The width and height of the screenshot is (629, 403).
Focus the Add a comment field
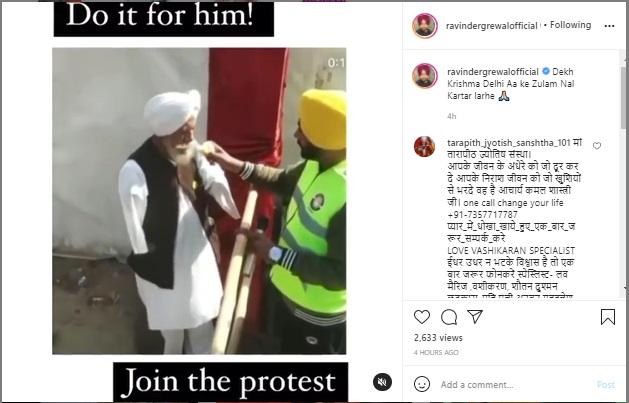pos(514,385)
